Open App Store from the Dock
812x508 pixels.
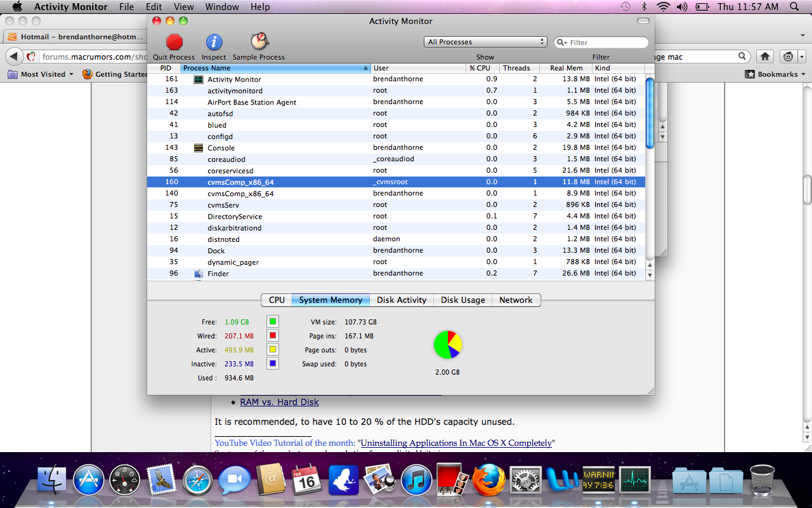88,481
